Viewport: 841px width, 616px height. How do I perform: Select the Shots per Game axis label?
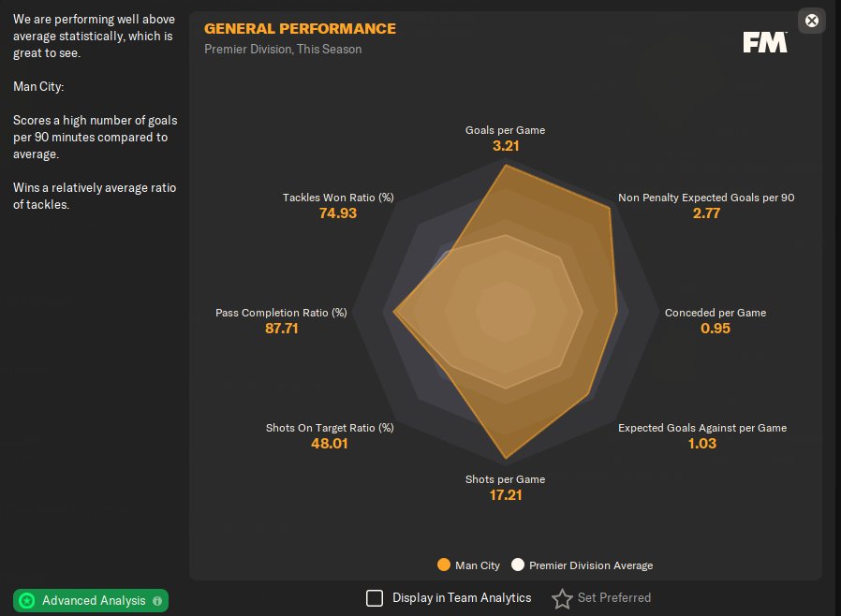point(505,479)
